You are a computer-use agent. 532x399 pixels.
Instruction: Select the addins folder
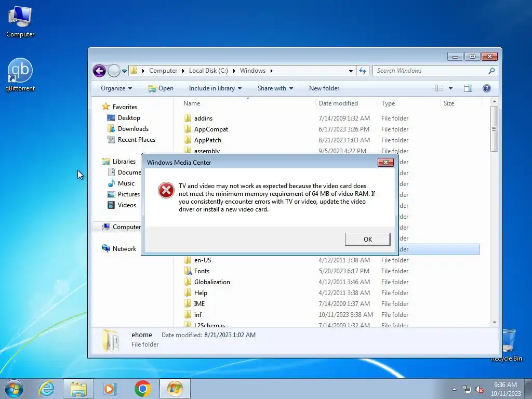[203, 118]
